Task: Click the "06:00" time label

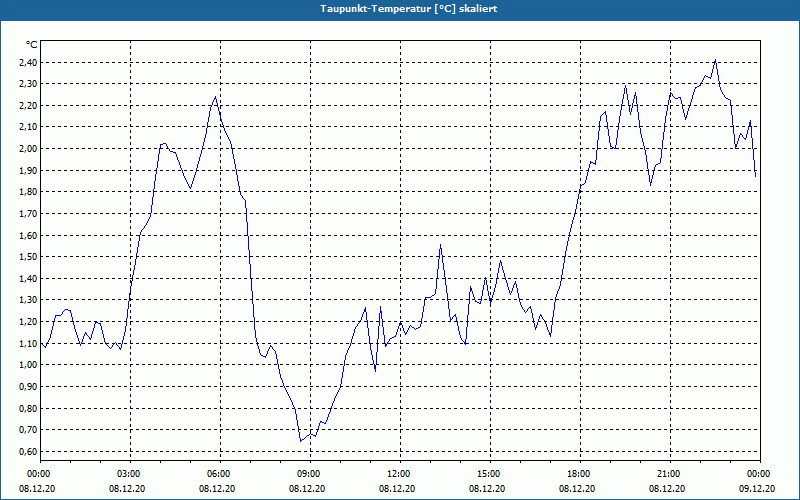Action: pos(220,474)
